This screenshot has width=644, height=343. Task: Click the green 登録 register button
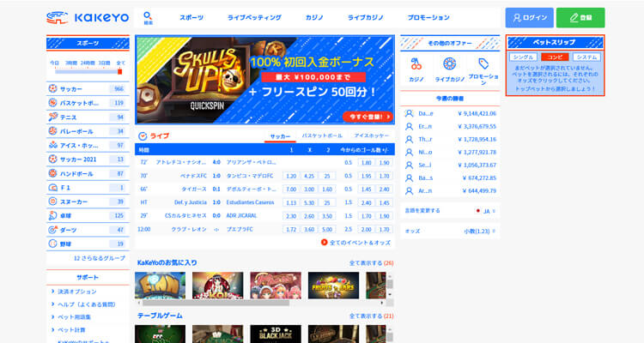pos(580,18)
